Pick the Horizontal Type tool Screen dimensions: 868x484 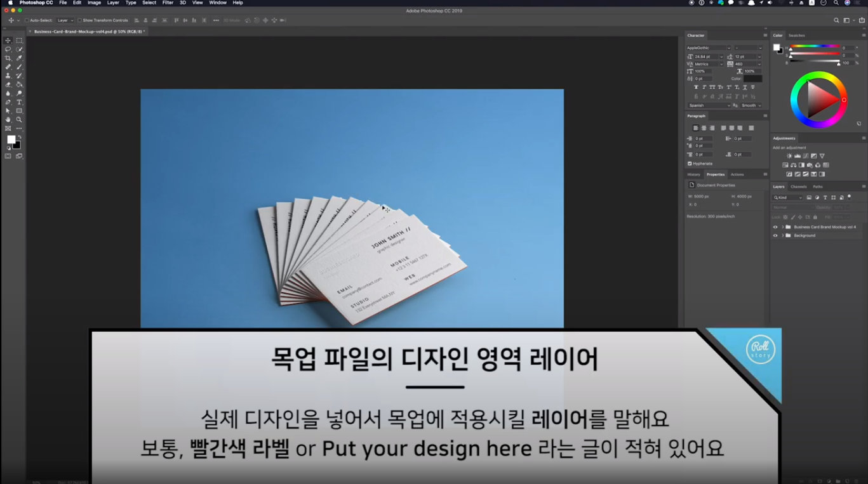19,102
